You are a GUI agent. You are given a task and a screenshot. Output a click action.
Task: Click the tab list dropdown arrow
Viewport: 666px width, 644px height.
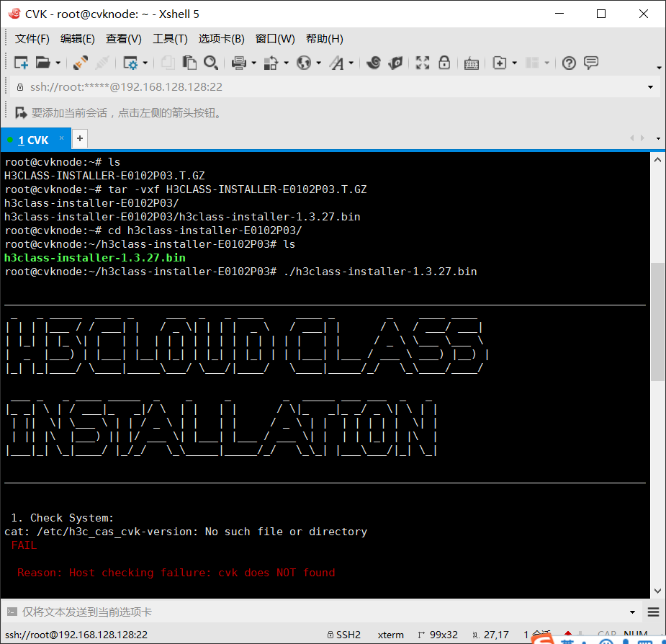click(658, 138)
